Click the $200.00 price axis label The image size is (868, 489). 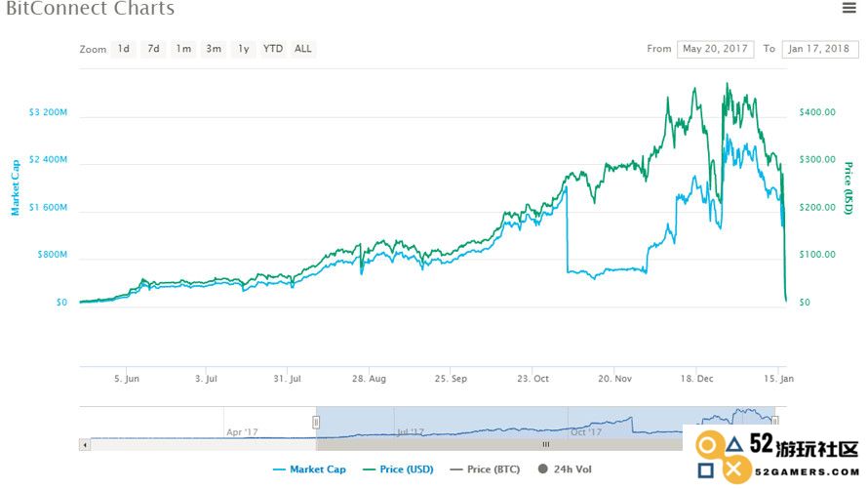click(x=817, y=207)
